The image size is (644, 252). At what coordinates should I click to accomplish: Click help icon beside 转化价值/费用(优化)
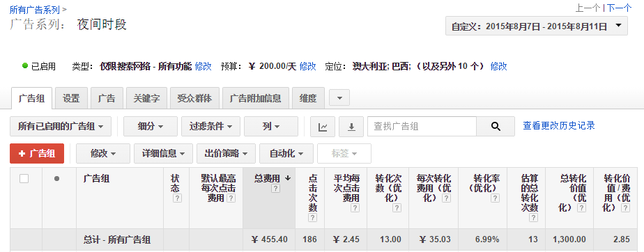[625, 208]
